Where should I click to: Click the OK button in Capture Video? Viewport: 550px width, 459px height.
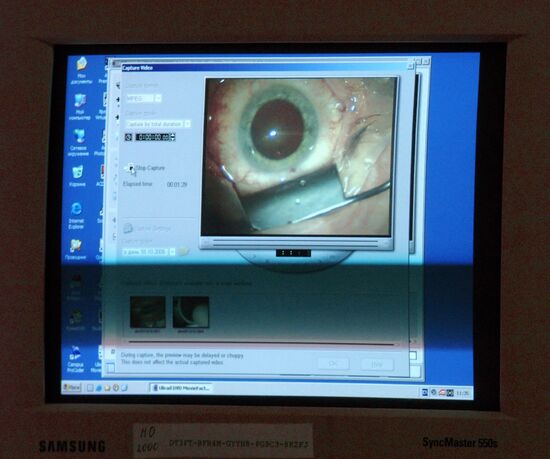coord(333,364)
